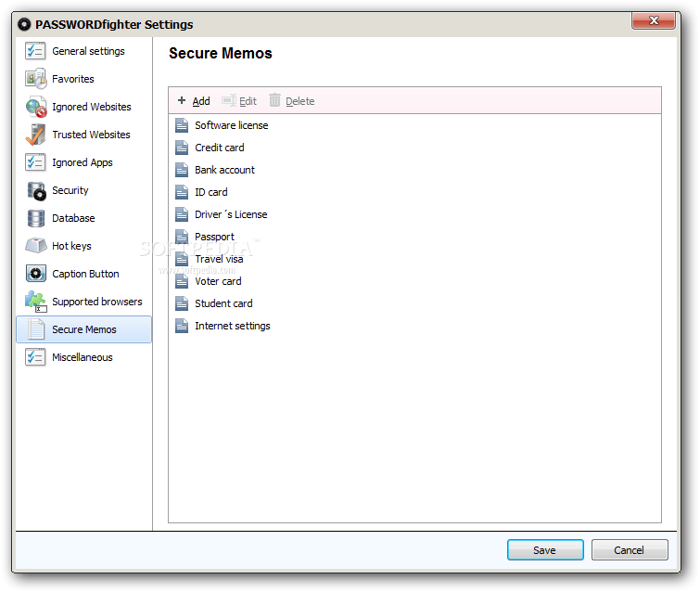This screenshot has height=592, width=700.
Task: Click the Supported browsers puzzle icon
Action: coord(36,302)
